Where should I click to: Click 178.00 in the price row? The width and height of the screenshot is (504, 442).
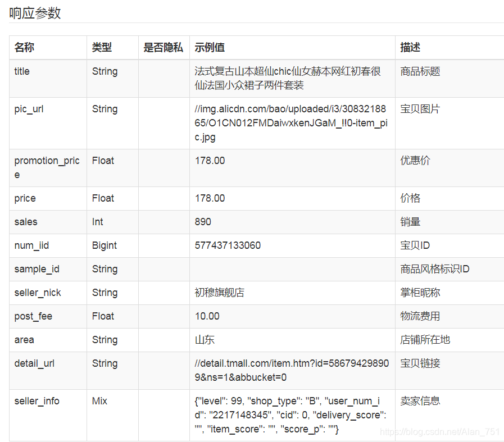point(210,198)
